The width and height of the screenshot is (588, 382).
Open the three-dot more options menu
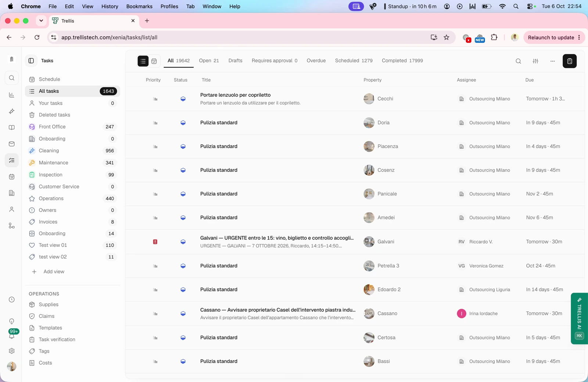[x=552, y=61]
